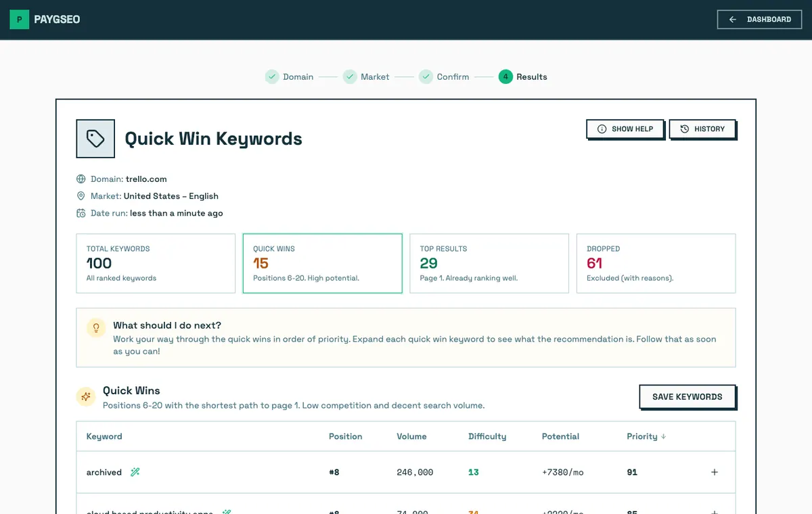
Task: Select the Domain step label
Action: [298, 77]
